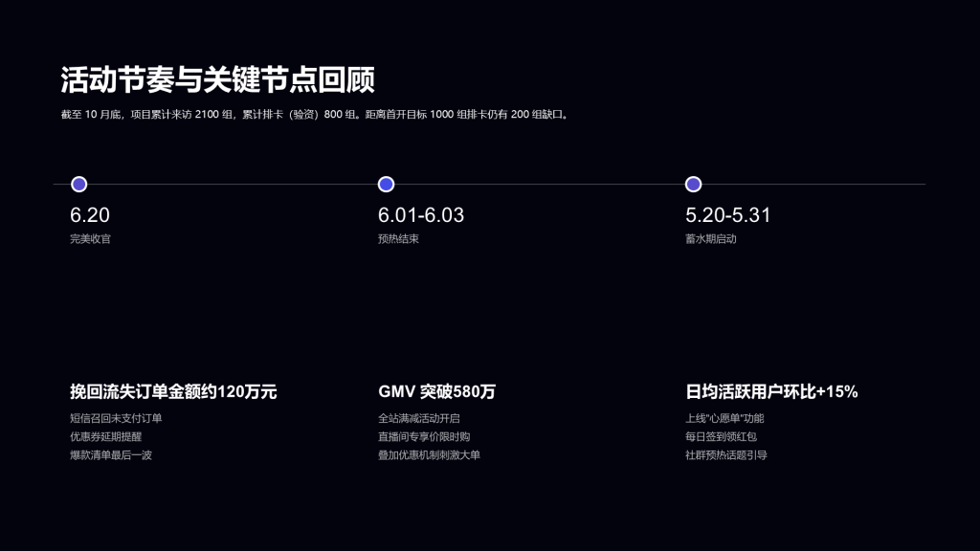
Task: Click the 6.20 date label
Action: (x=89, y=216)
